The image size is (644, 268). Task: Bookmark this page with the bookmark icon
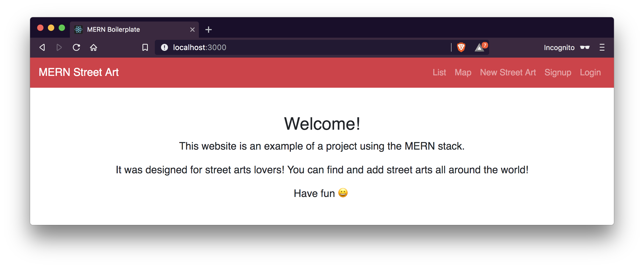tap(145, 48)
